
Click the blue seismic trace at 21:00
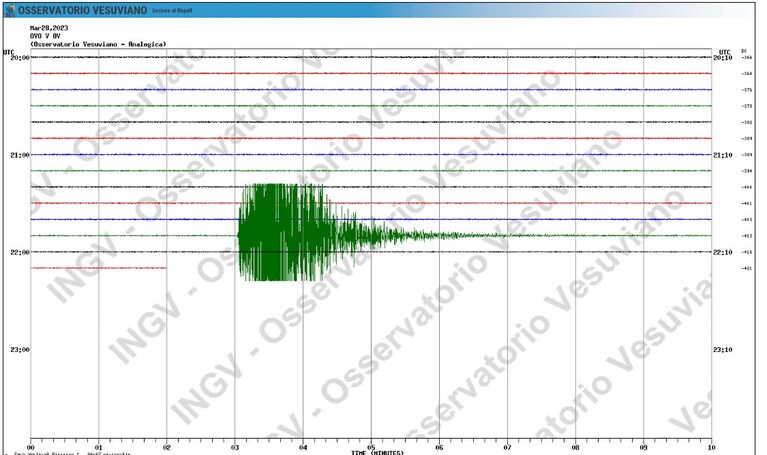[371, 155]
